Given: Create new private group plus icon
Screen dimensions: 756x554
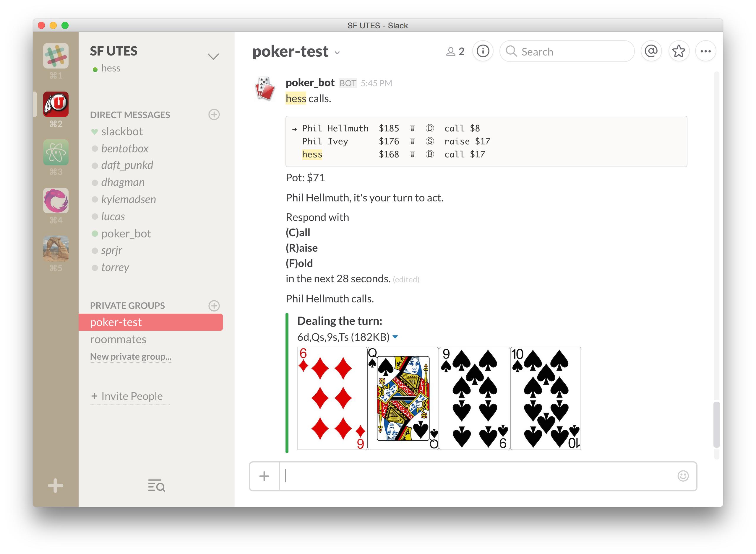Looking at the screenshot, I should point(214,306).
